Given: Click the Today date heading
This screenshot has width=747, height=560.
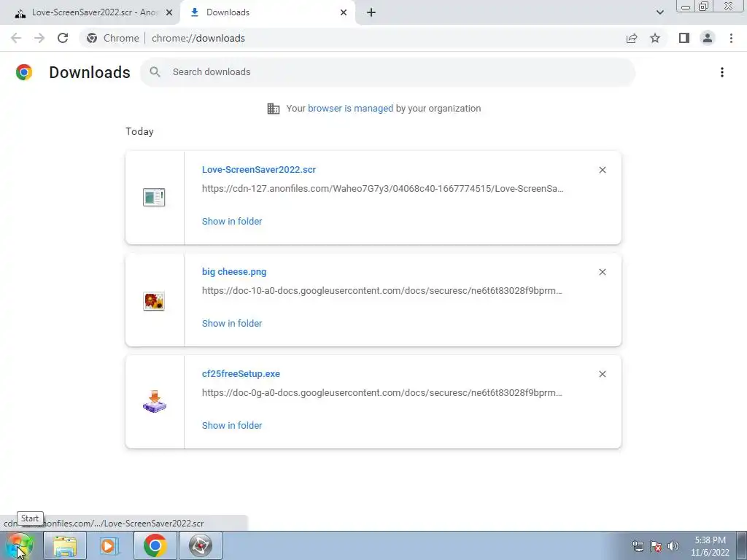Looking at the screenshot, I should click(139, 131).
